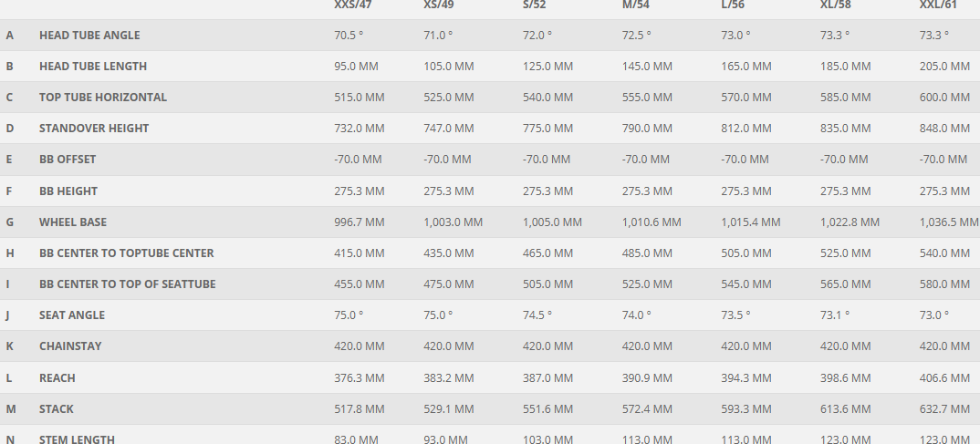980x444 pixels.
Task: Select the M/54 size column header
Action: tap(637, 5)
